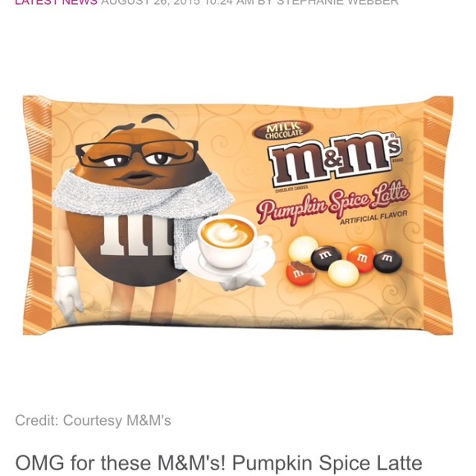Click the white m on character's body
This screenshot has height=476, width=476.
tap(134, 236)
